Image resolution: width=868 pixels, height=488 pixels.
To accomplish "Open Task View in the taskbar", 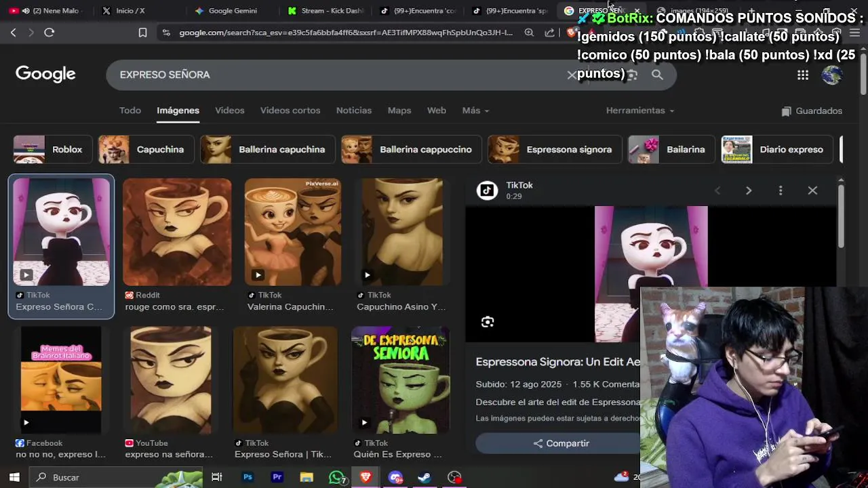I will tap(217, 477).
